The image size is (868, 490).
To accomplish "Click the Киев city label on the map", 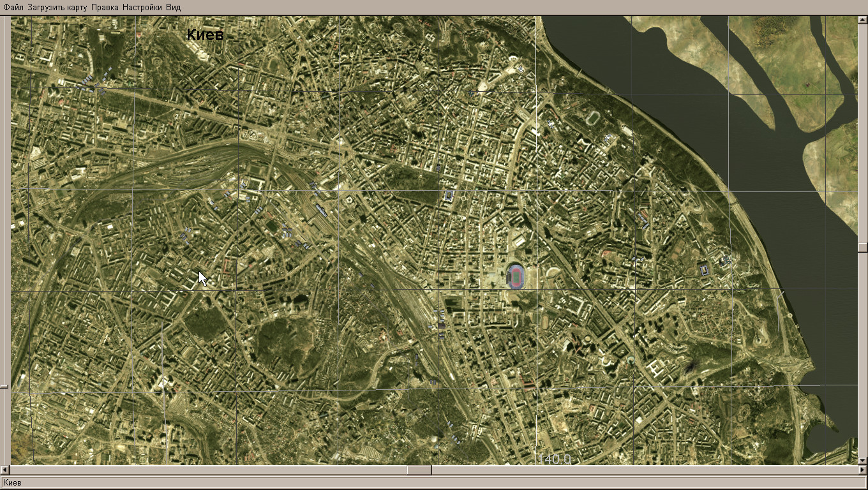I will [x=205, y=34].
